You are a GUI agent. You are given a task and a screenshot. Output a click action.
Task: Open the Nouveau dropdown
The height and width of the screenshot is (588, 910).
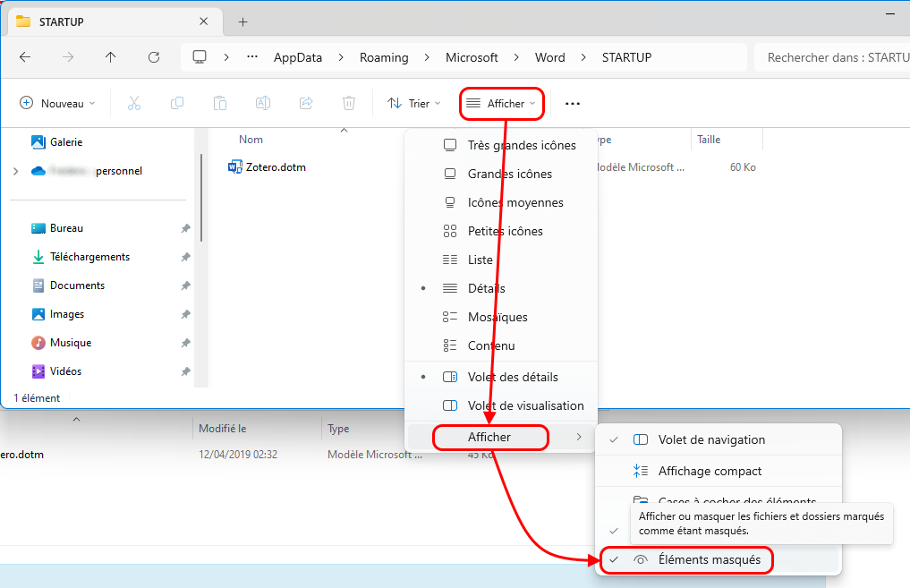57,104
